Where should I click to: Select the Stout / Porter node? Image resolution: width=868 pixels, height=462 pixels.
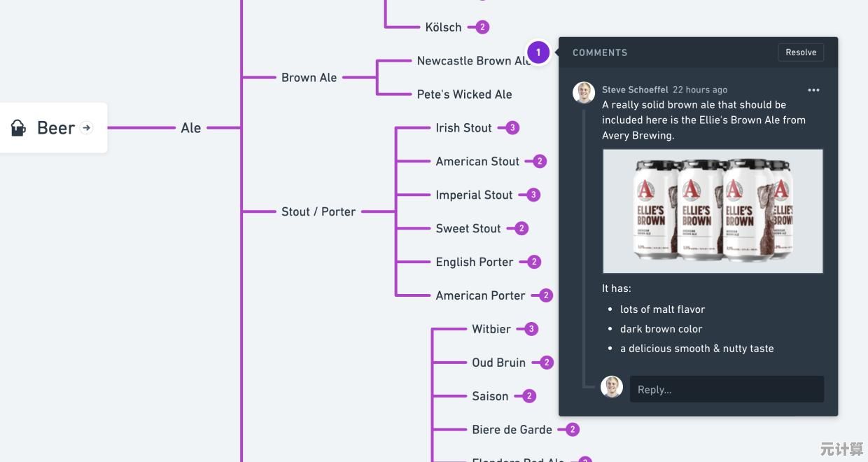[318, 211]
